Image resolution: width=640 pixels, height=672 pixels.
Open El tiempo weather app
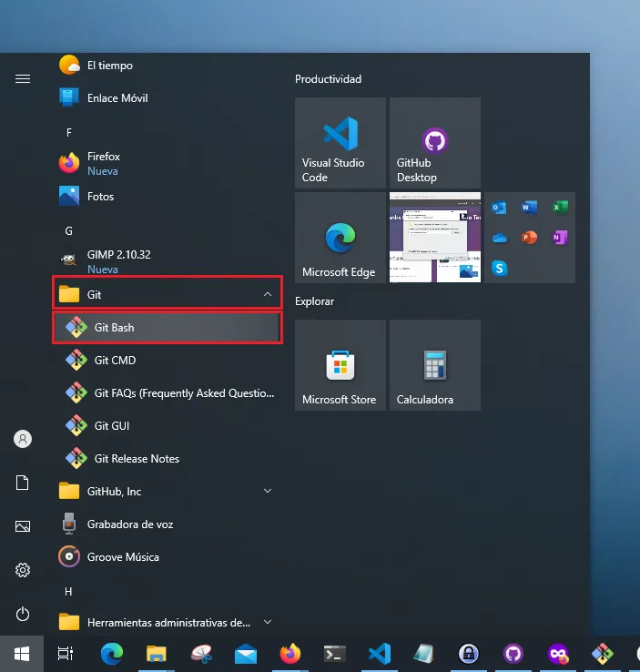tap(168, 66)
